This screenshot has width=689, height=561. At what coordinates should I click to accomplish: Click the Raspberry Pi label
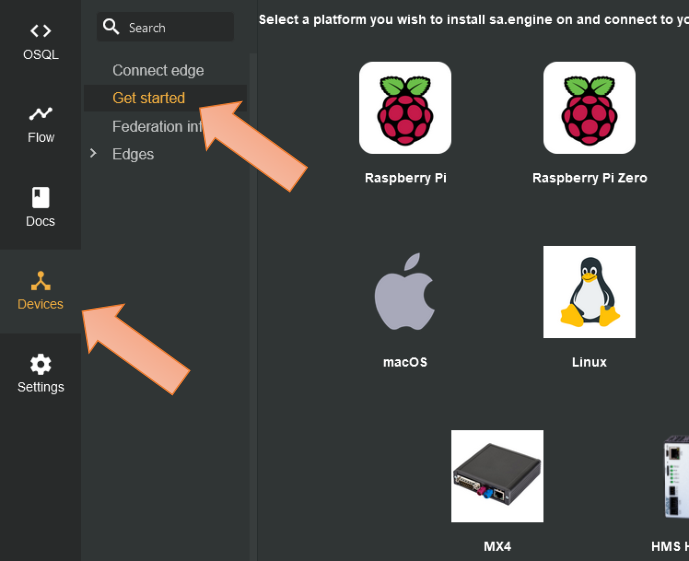[x=405, y=178]
